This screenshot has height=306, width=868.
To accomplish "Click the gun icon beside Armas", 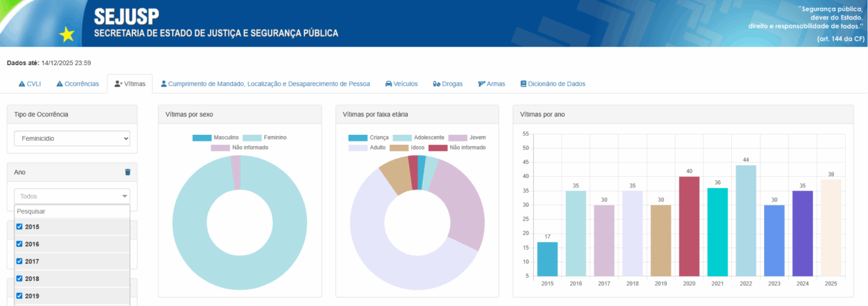I will pyautogui.click(x=481, y=84).
